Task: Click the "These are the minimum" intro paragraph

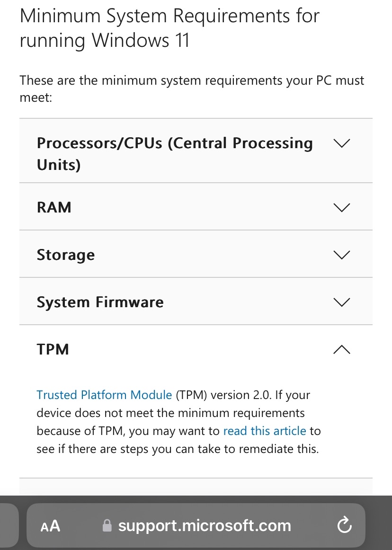Action: [192, 89]
